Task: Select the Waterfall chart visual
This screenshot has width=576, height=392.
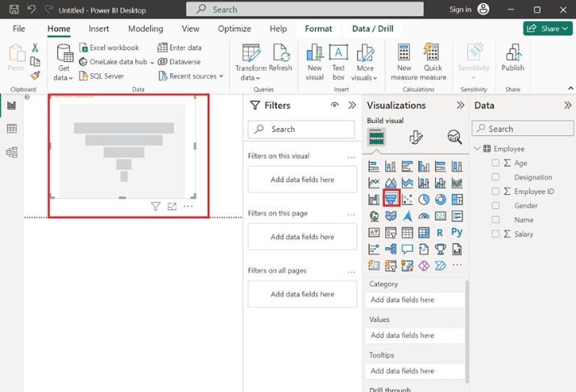Action: [374, 200]
